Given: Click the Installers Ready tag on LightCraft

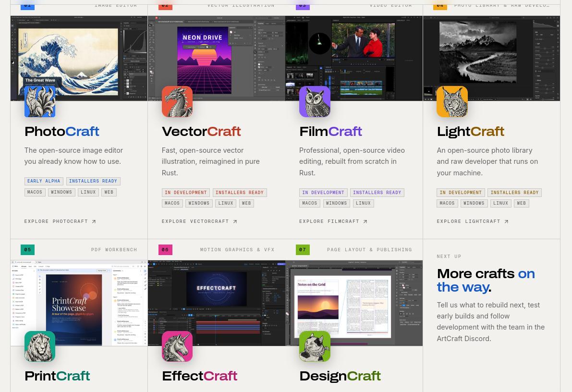Looking at the screenshot, I should 515,192.
